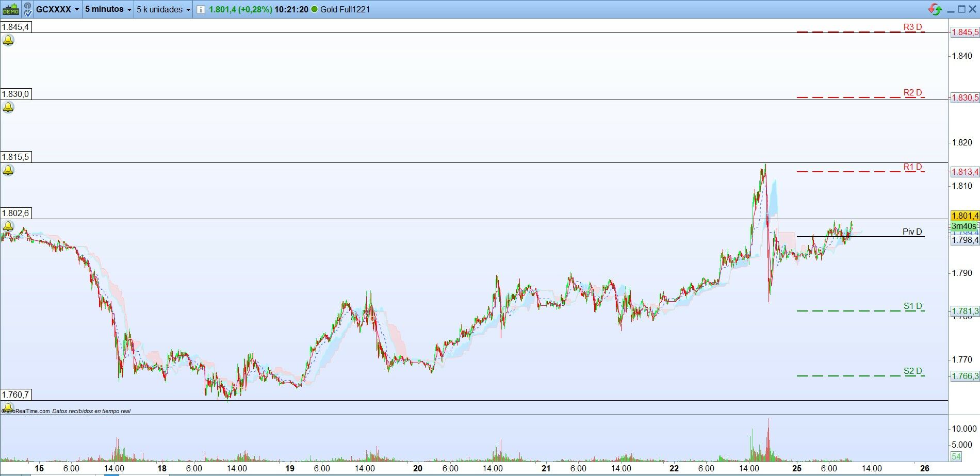Select the 1.830,0 horizontal line label
The width and height of the screenshot is (980, 476).
pos(15,94)
